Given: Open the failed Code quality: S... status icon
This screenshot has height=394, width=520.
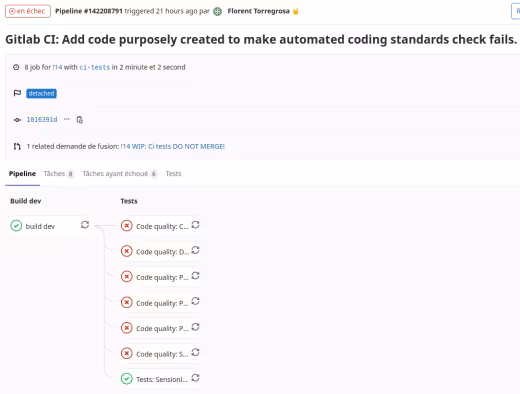Looking at the screenshot, I should click(127, 353).
